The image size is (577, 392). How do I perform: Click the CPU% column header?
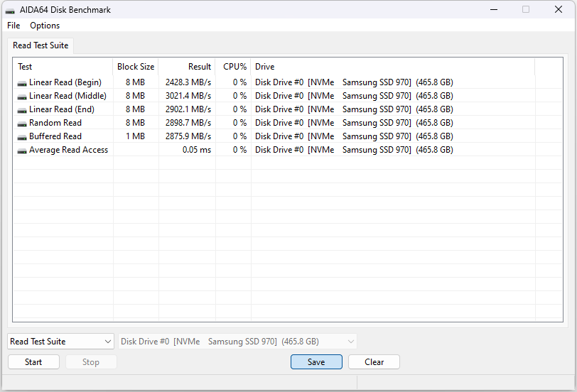point(233,67)
